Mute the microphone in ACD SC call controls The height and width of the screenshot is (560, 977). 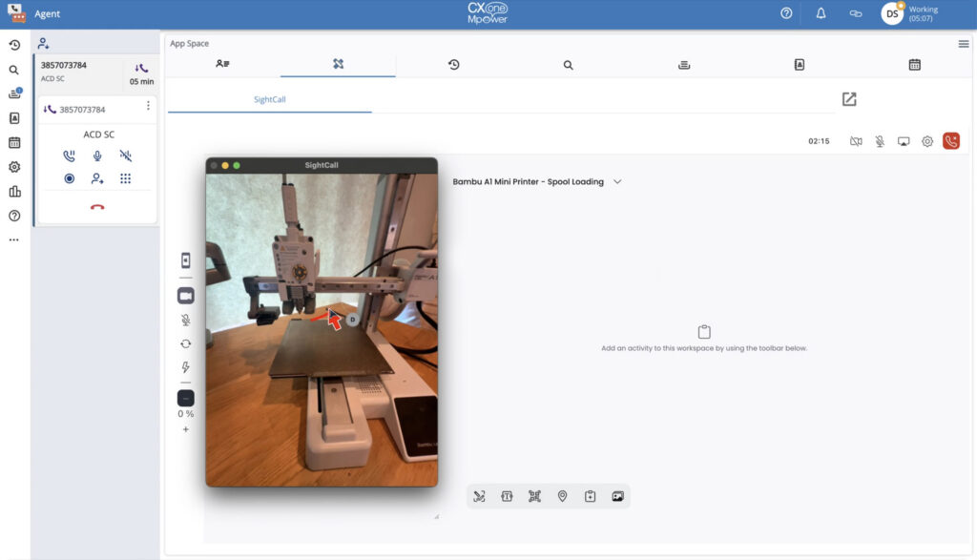click(97, 156)
